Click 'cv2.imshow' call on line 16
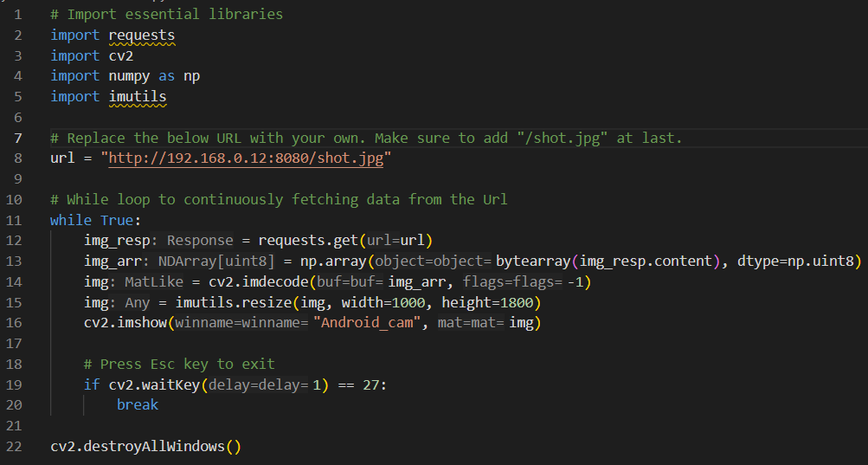Screen dimensions: 868x465 pos(125,323)
